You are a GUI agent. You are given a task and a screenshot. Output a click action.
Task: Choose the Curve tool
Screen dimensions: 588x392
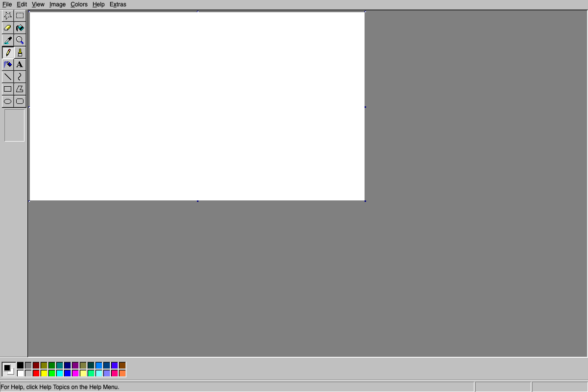20,76
